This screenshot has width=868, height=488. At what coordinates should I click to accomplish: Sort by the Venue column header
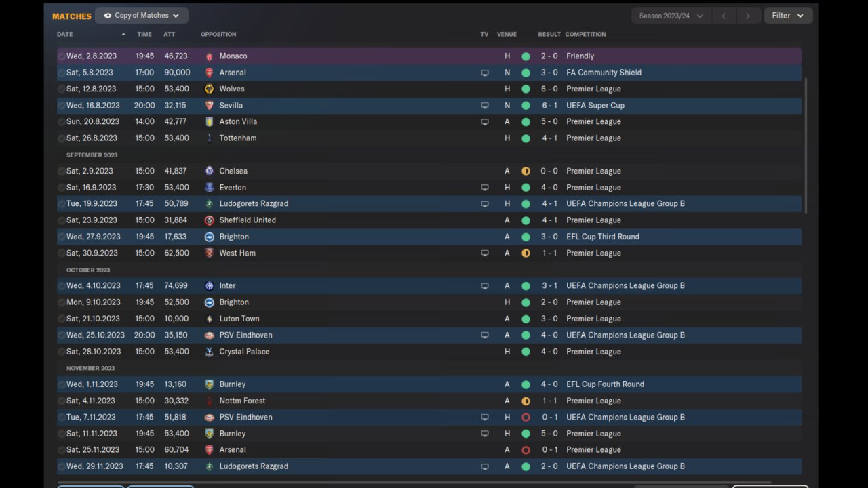coord(507,35)
